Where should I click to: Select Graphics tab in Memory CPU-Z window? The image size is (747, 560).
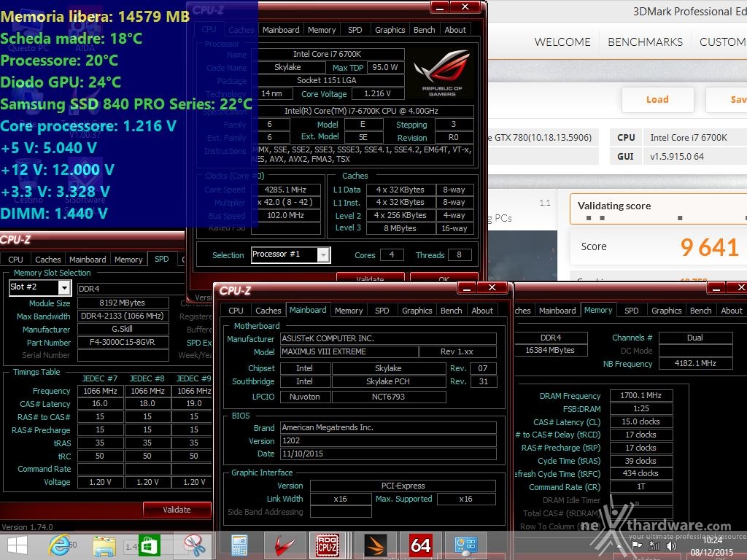pos(667,311)
